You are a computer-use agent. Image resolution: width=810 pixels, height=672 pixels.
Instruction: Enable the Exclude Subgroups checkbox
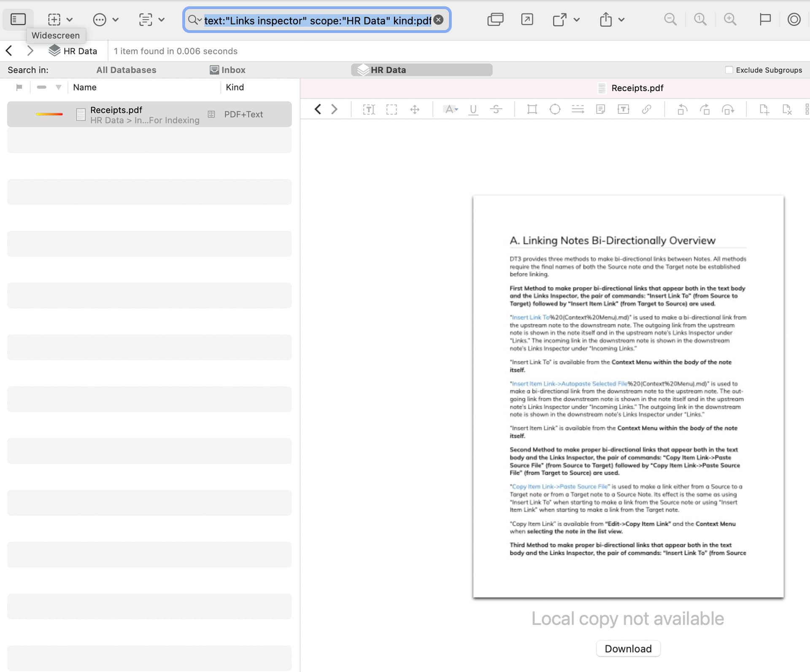[x=729, y=70]
